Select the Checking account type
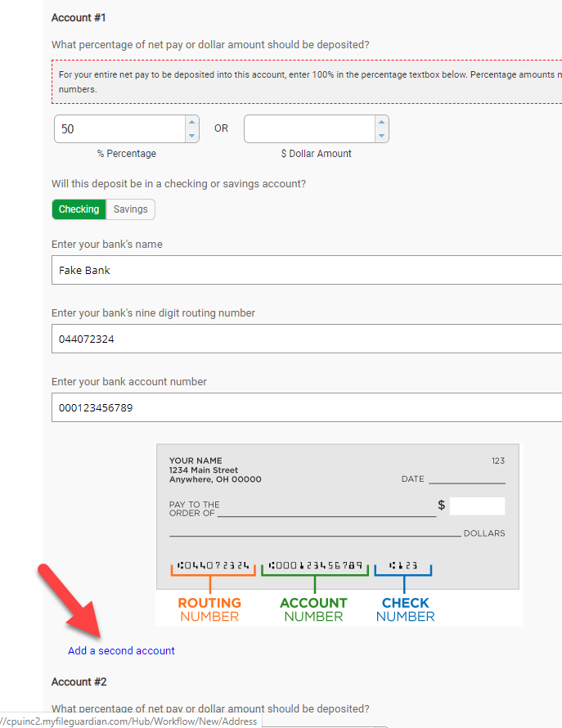 coord(79,209)
